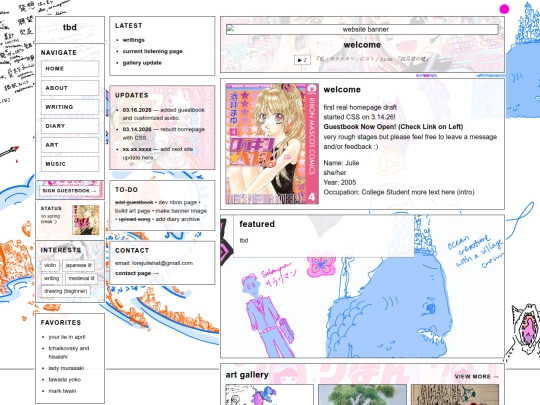Click 'tchaikovsky and hisaishi' favorite

pyautogui.click(x=69, y=352)
